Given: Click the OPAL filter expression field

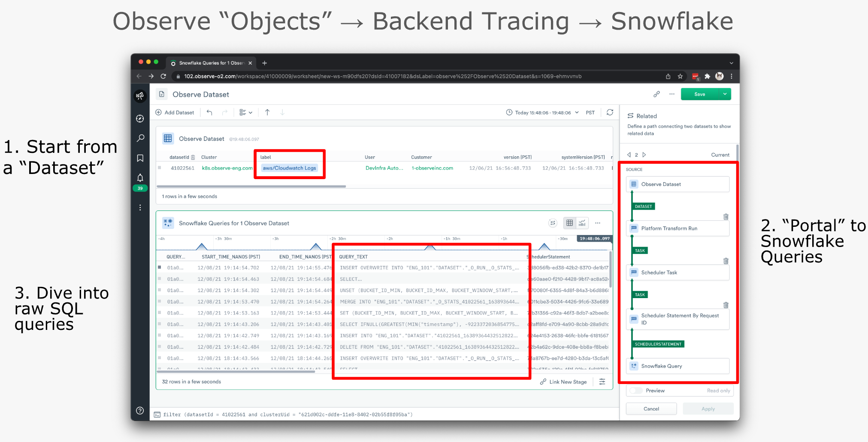Looking at the screenshot, I should click(385, 415).
